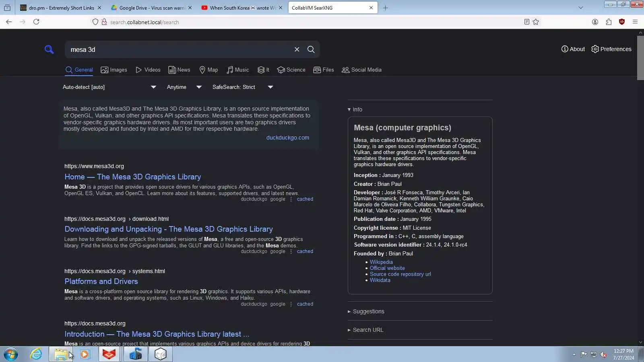The height and width of the screenshot is (362, 644).
Task: Open the uBlock Origin extension icon
Action: click(x=622, y=22)
